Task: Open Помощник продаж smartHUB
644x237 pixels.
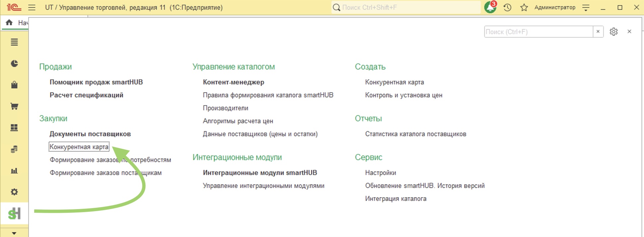Action: click(x=96, y=82)
